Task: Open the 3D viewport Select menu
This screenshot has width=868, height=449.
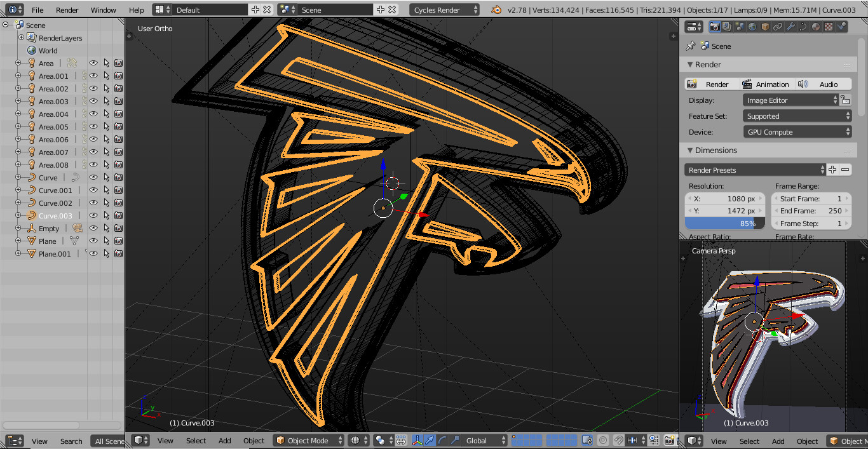Action: click(196, 440)
